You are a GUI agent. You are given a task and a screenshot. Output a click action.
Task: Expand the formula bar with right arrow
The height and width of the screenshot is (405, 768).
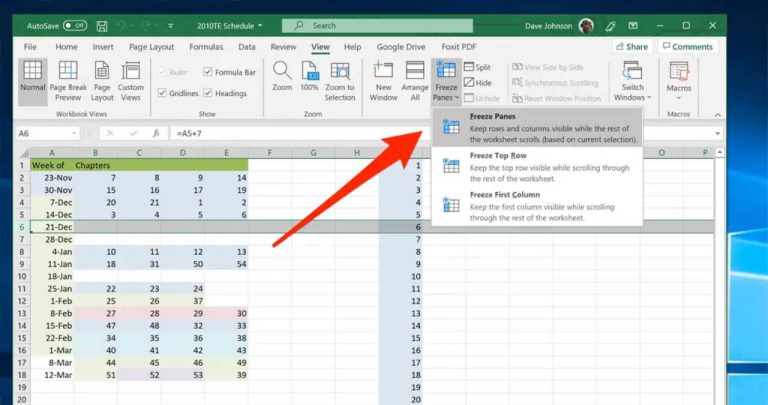pos(718,133)
